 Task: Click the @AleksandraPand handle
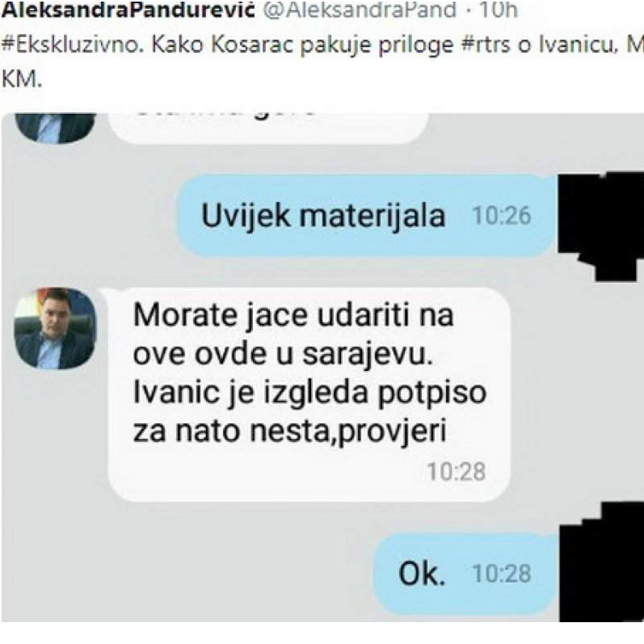tap(360, 9)
